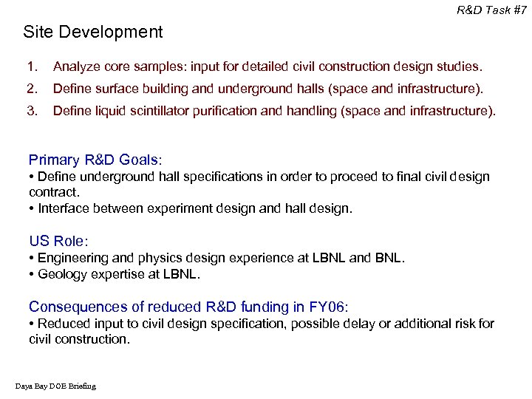The height and width of the screenshot is (399, 532).
Task: Select the 'Primary R&D Goals:' heading
Action: (95, 160)
